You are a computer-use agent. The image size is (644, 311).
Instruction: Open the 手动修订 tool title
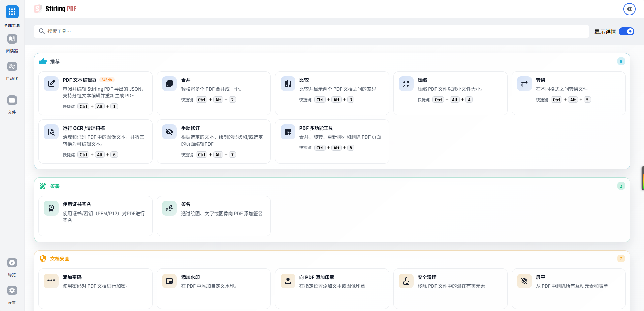191,128
